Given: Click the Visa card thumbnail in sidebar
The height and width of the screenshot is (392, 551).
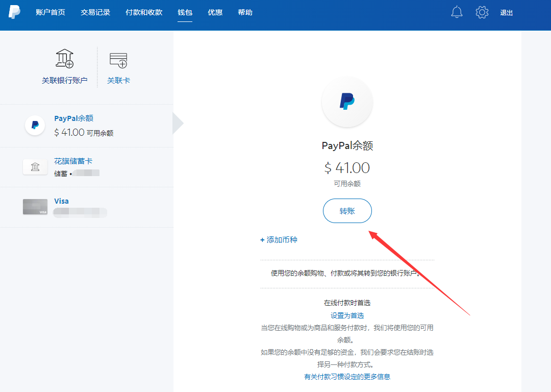Looking at the screenshot, I should 35,207.
